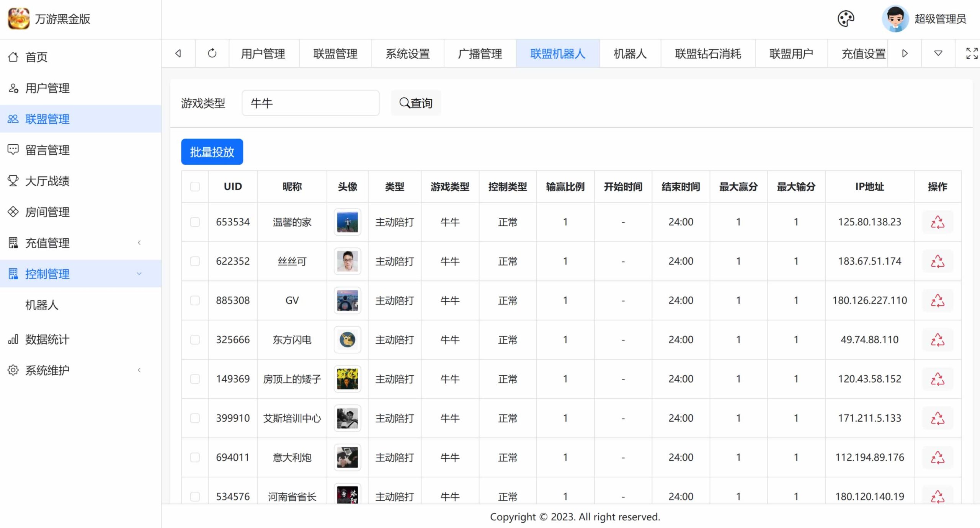Open the tab options dropdown triangle
Viewport: 980px width, 528px height.
(x=938, y=53)
